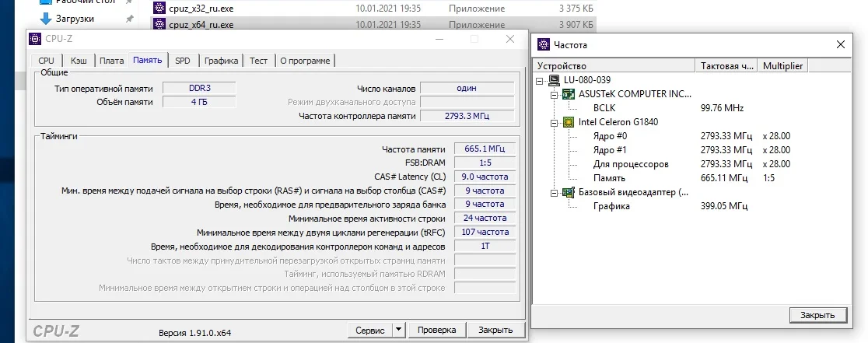Click the Сервис button

coord(369,331)
